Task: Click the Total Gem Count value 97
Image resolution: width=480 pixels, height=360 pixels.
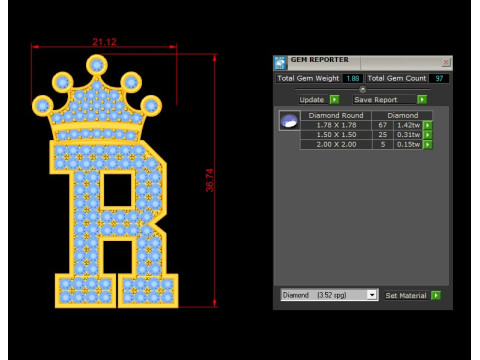Action: (x=439, y=78)
